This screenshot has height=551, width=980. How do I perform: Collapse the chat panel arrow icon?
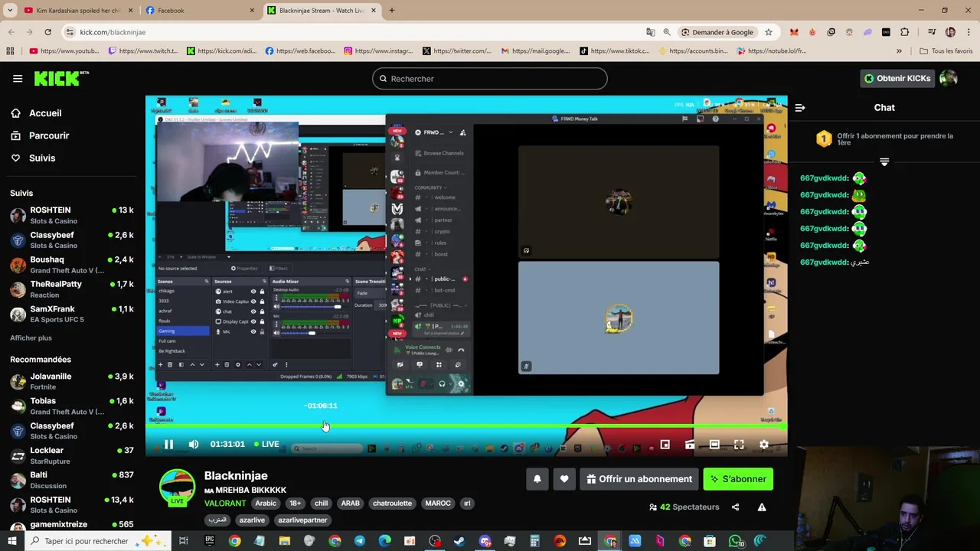point(800,108)
